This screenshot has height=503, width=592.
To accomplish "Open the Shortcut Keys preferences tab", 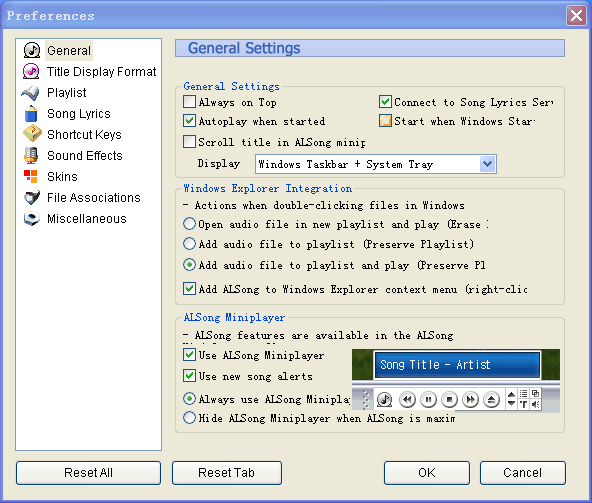I will pyautogui.click(x=84, y=135).
